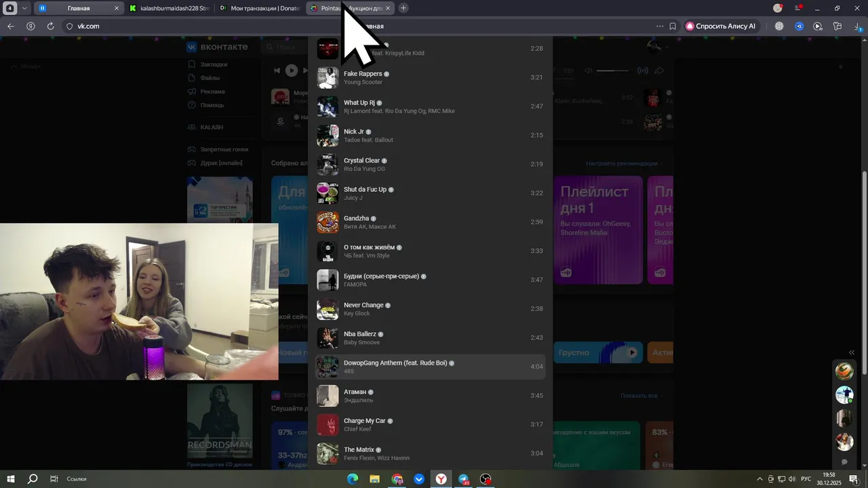Open artist link Chief Keef

point(359,429)
